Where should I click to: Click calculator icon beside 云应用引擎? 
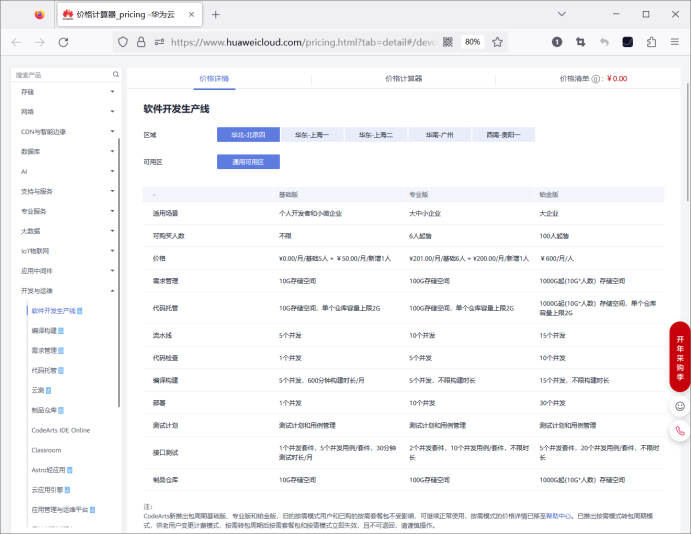pyautogui.click(x=67, y=490)
